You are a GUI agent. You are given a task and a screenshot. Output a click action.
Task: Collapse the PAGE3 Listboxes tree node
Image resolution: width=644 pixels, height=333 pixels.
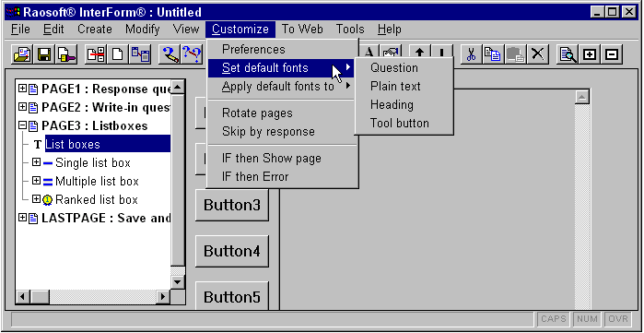point(22,125)
